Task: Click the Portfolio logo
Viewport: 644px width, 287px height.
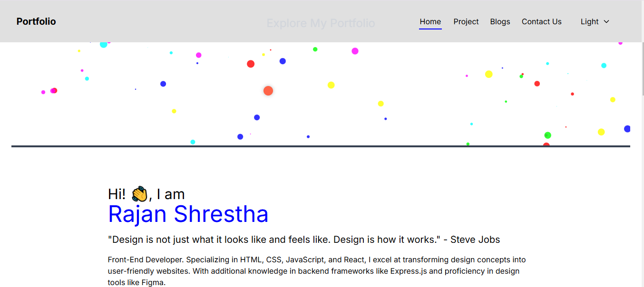Action: tap(36, 21)
